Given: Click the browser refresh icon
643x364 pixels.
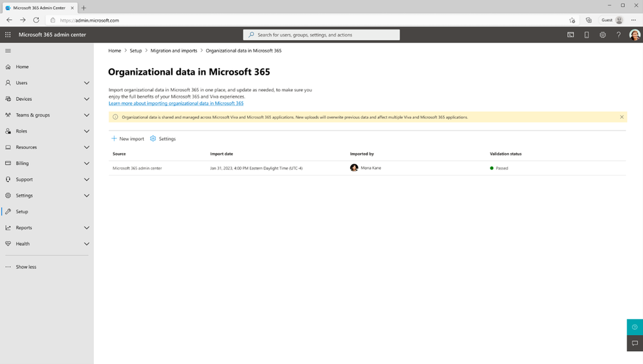Looking at the screenshot, I should pos(36,20).
